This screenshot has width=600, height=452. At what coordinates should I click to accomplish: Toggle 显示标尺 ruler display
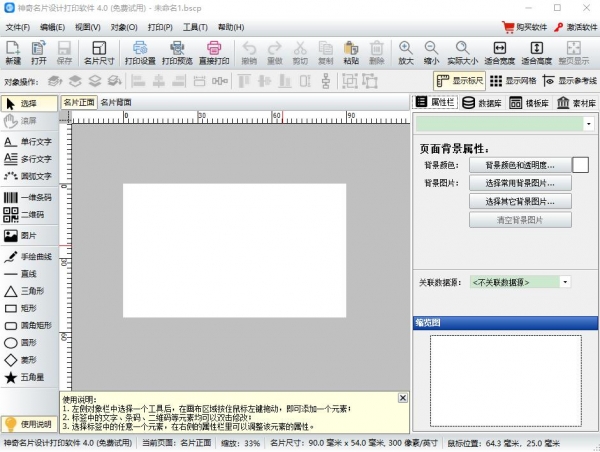460,81
